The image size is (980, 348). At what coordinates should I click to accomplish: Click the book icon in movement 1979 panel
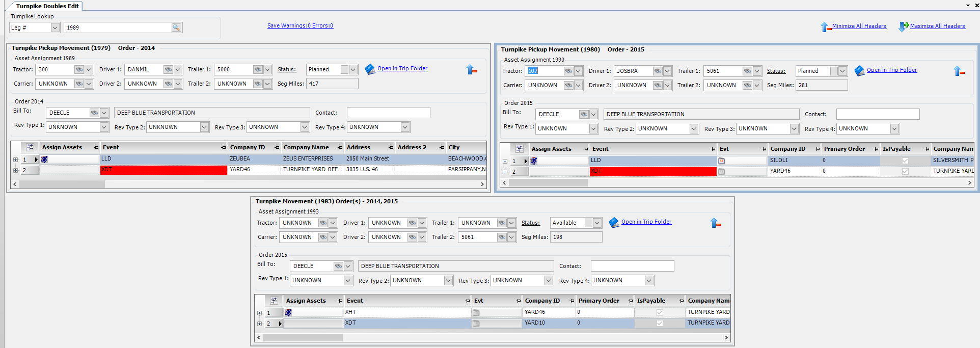point(370,69)
